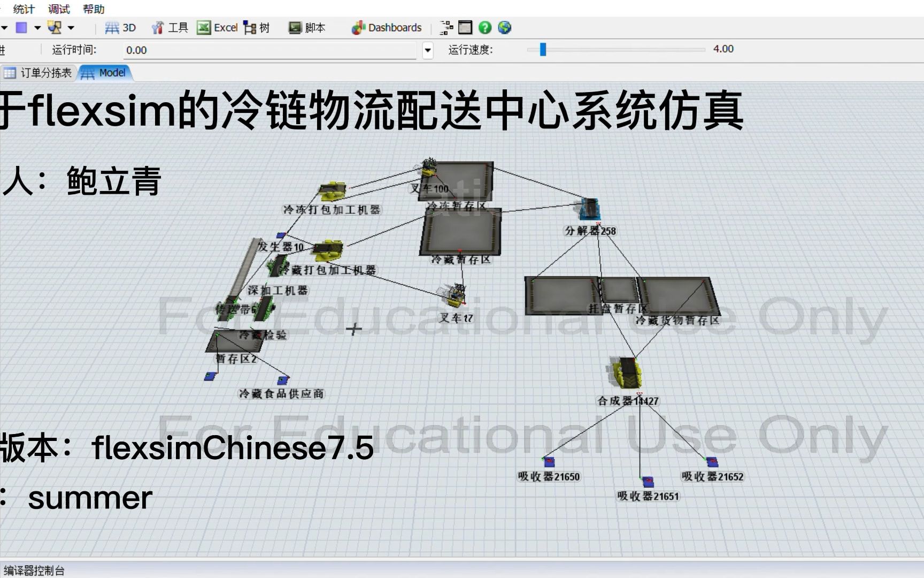Image resolution: width=924 pixels, height=578 pixels.
Task: Click the 运行时间 value field
Action: (x=270, y=50)
